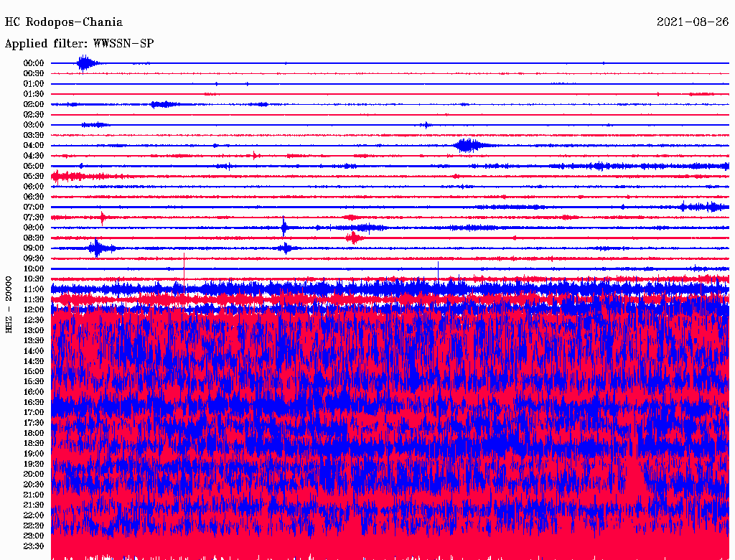735x560 pixels.
Task: Click the tall red spike above 10:30 trace
Action: coord(184,267)
